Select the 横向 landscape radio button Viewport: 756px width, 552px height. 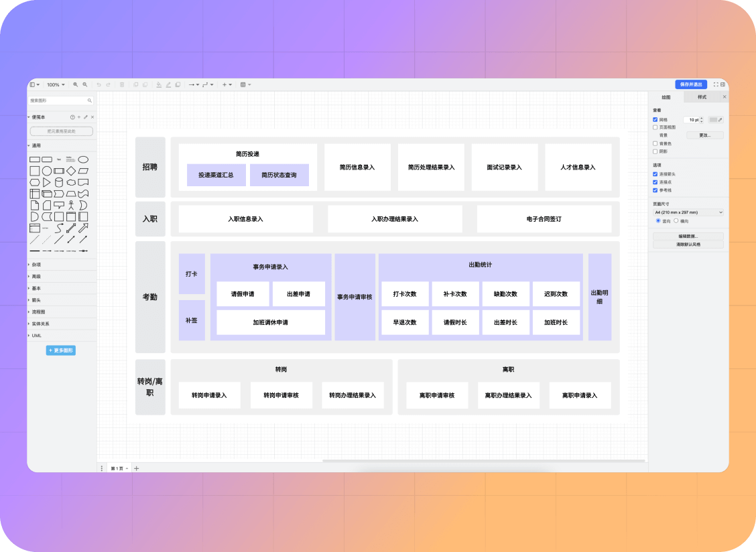click(676, 220)
